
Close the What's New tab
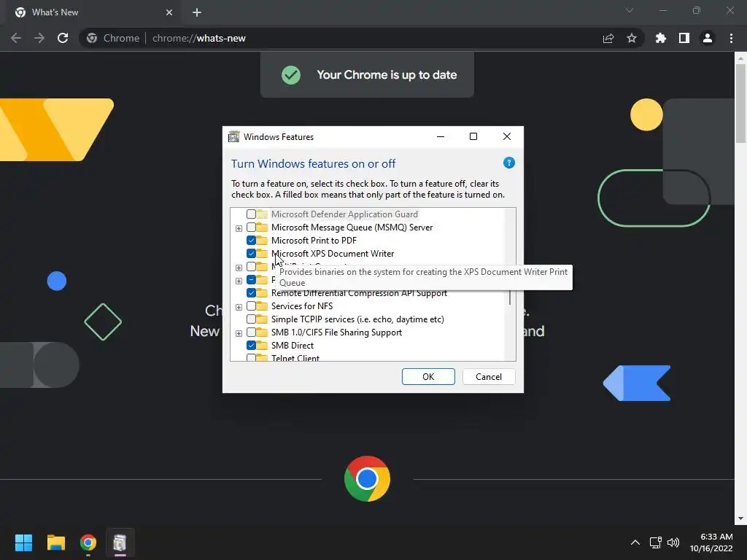pyautogui.click(x=169, y=12)
